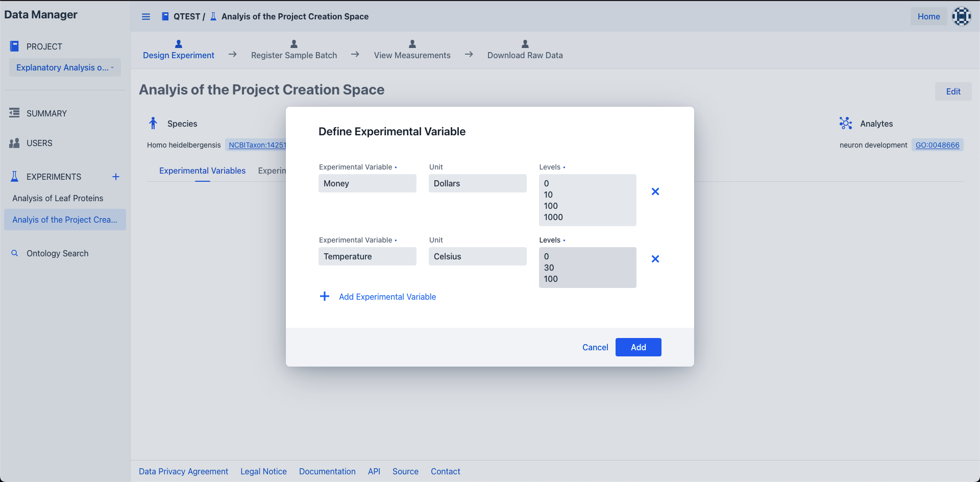Cancel the Define Experimental Variable dialog

(595, 347)
